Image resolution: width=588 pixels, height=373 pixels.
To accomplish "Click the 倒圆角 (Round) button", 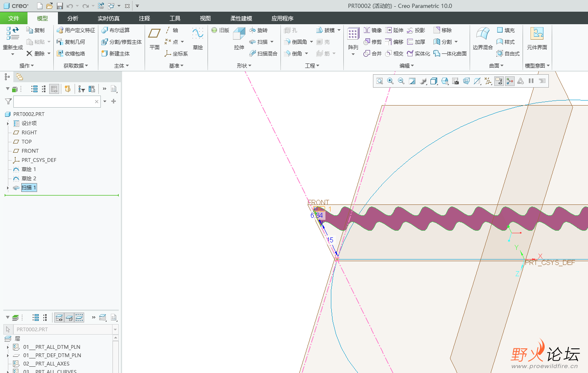I will click(296, 42).
